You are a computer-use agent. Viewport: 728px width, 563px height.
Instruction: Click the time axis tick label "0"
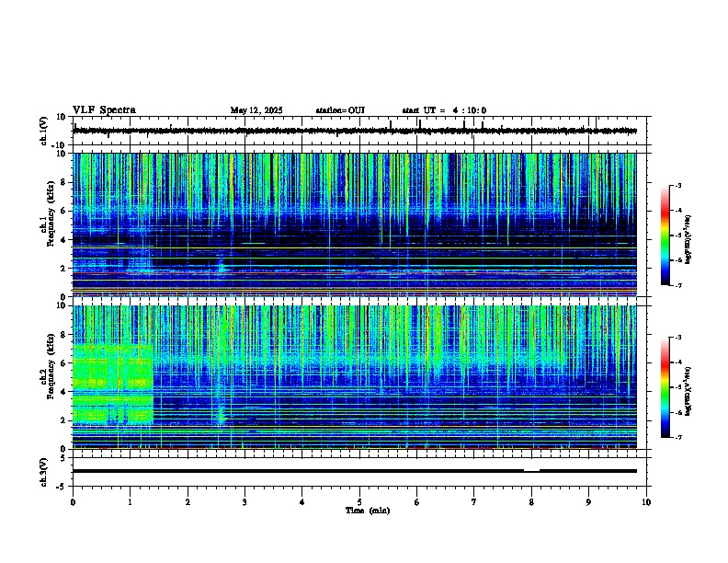73,502
